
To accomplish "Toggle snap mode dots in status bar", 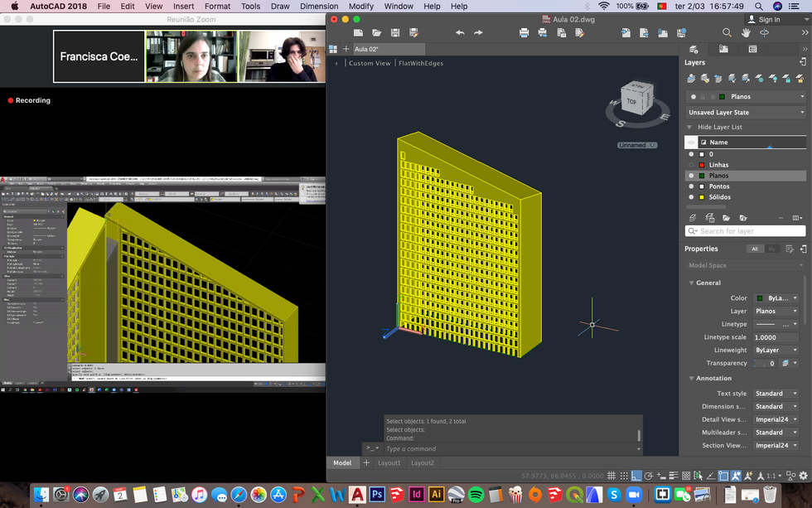I will click(624, 476).
